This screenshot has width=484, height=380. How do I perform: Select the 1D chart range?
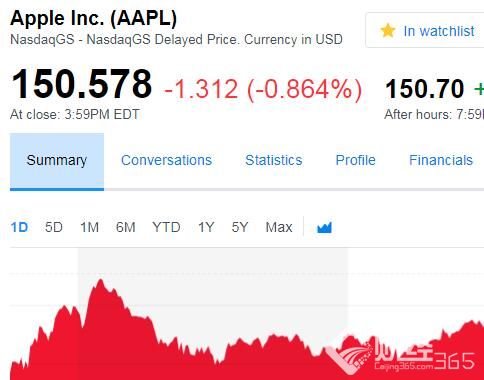coord(19,227)
